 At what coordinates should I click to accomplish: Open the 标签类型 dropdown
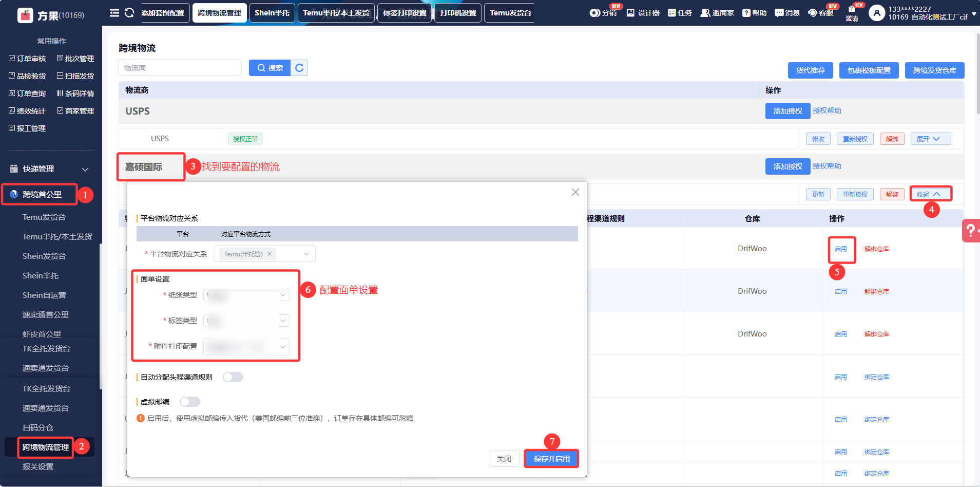coord(246,321)
